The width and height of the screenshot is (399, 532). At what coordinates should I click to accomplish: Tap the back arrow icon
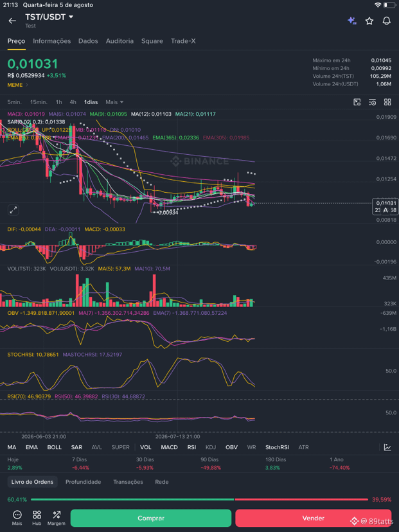tap(12, 21)
